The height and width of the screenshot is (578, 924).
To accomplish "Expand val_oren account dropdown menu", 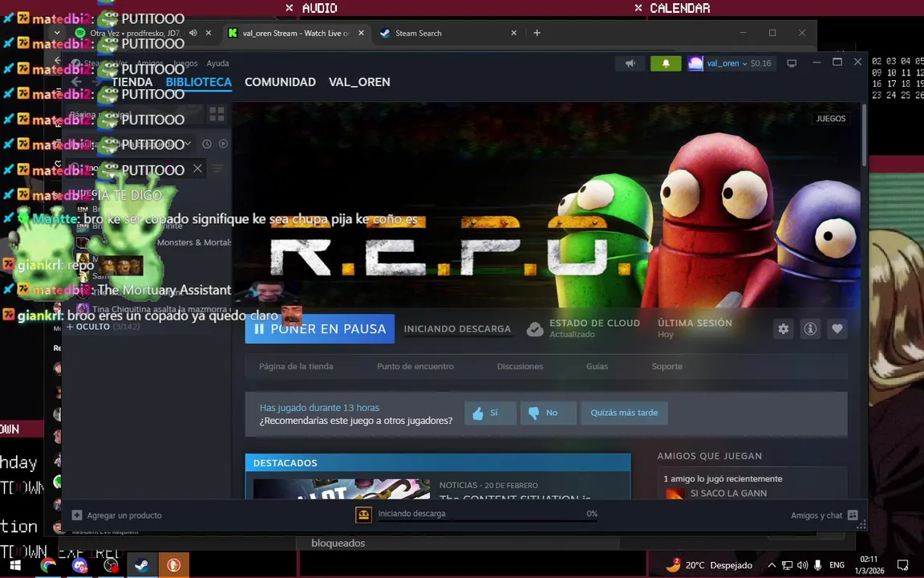I will pos(744,63).
